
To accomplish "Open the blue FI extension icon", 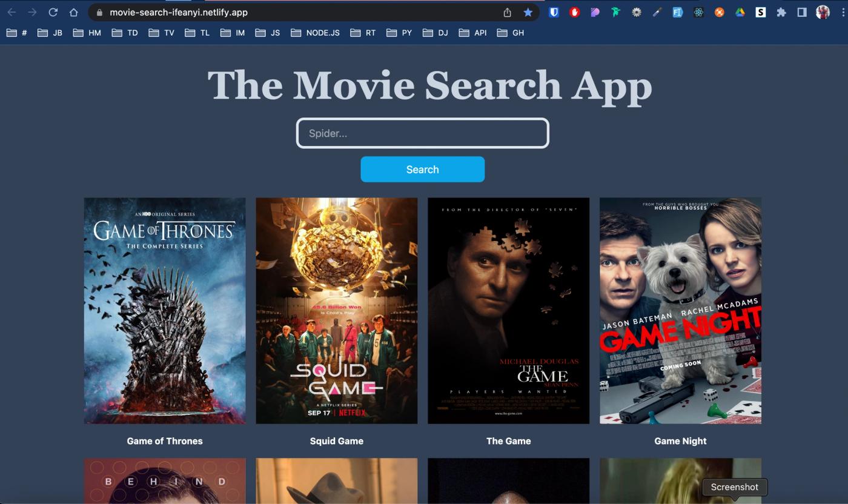I will pos(678,12).
